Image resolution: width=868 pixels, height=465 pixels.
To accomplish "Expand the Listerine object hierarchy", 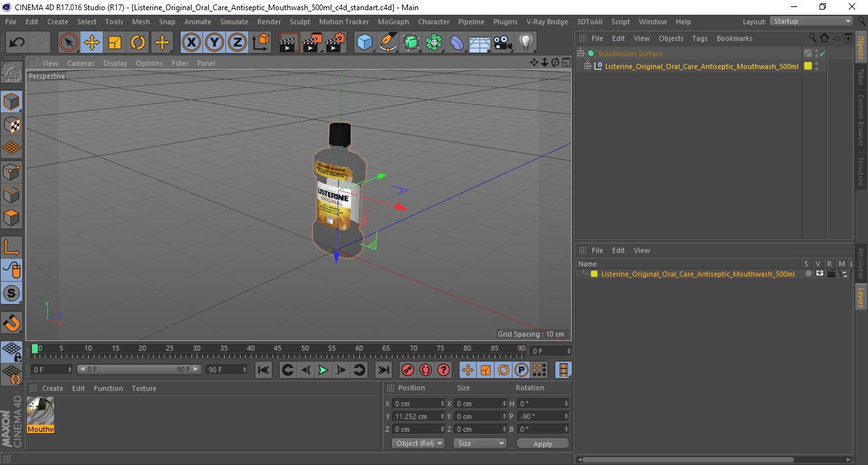I will [588, 66].
